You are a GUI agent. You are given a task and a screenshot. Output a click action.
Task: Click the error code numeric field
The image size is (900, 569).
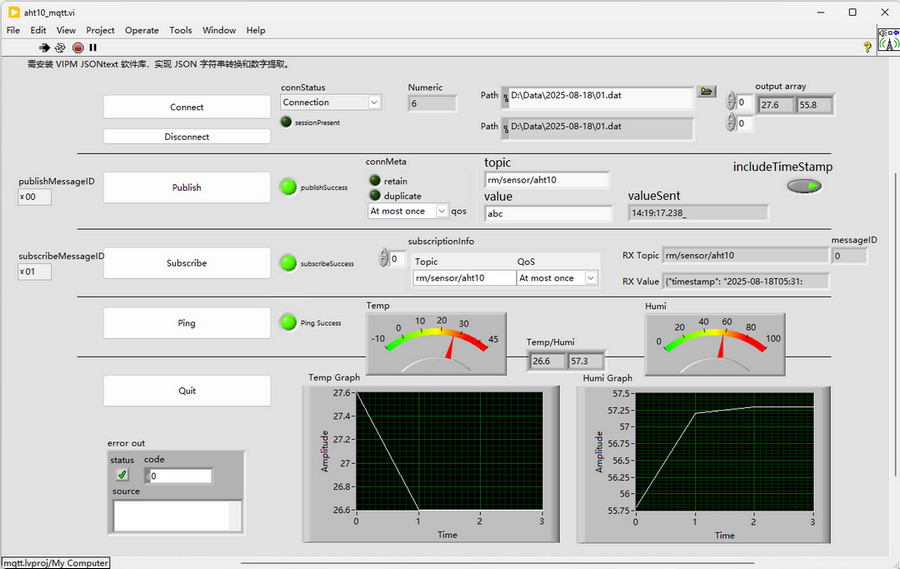tap(181, 476)
